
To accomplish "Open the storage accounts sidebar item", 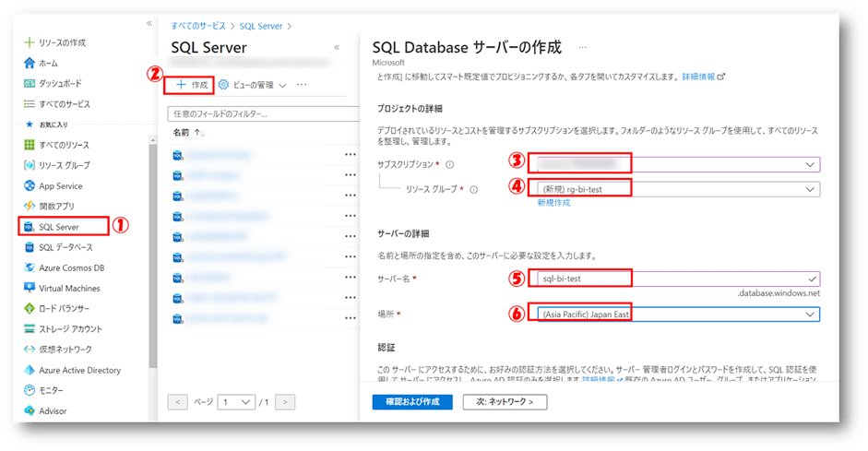I will (63, 328).
